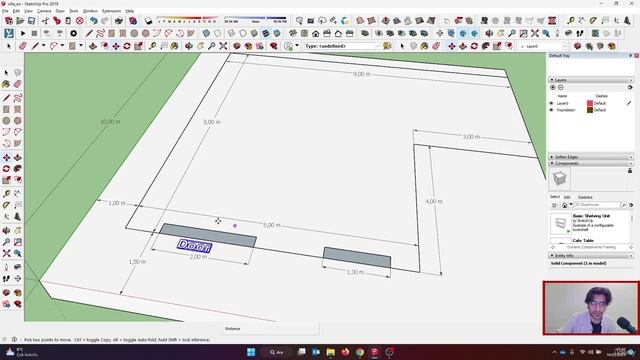The height and width of the screenshot is (360, 640).
Task: Click the 3D Warehouse search field
Action: click(597, 205)
